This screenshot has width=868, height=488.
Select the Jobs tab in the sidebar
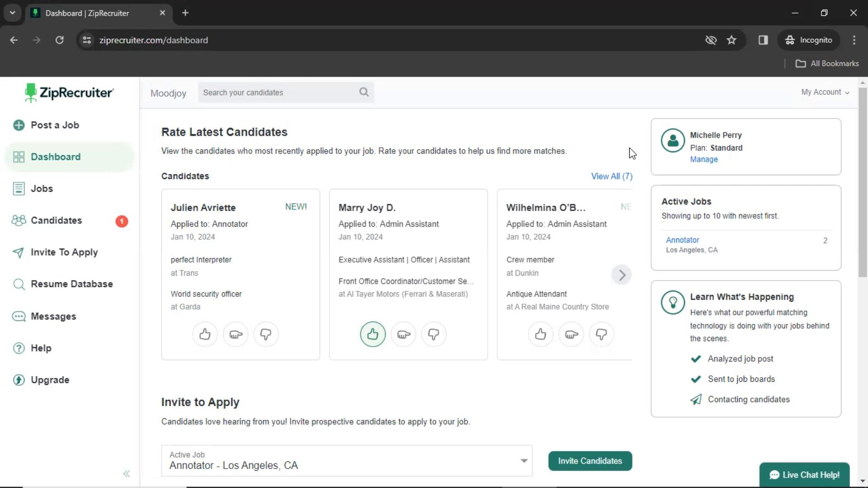pyautogui.click(x=42, y=188)
